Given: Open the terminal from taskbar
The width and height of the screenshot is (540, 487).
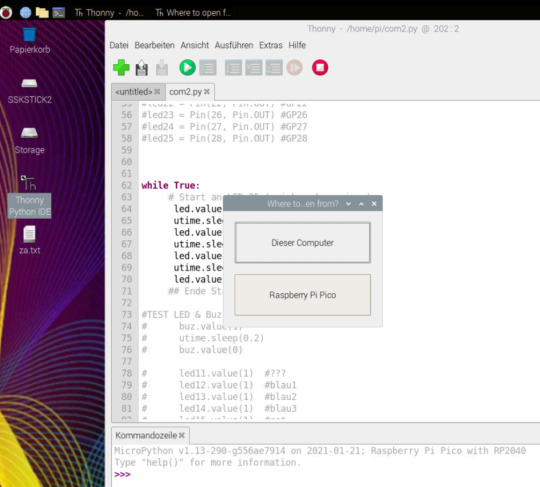Looking at the screenshot, I should point(59,13).
